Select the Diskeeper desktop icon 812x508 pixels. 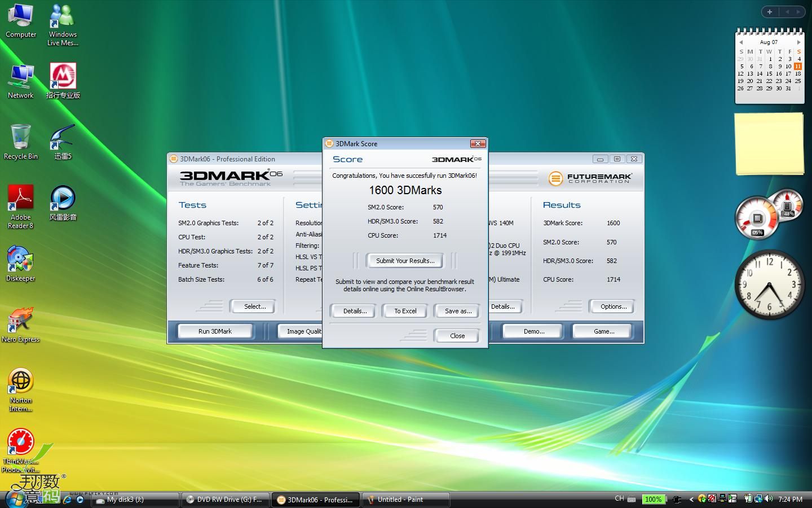[21, 264]
